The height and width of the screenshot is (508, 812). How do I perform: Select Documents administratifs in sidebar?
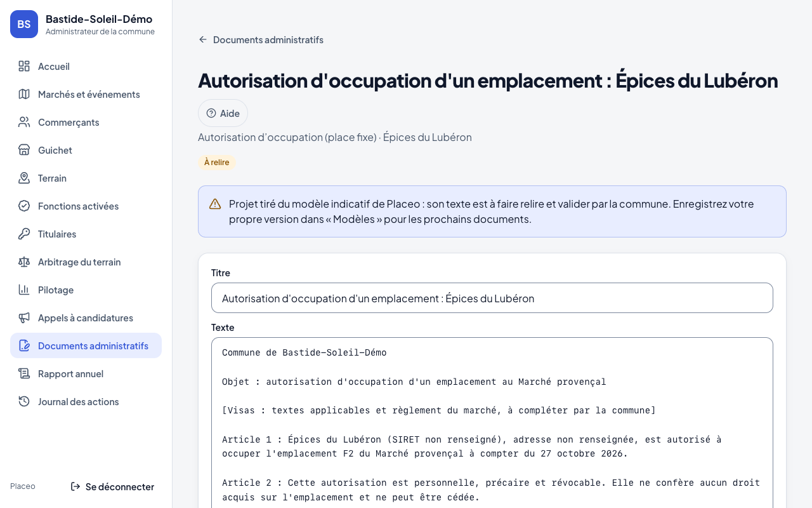point(86,345)
